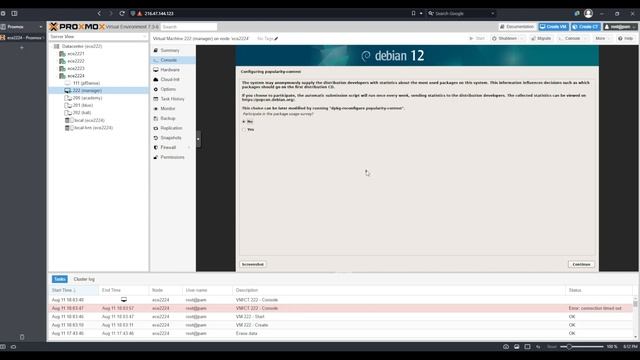Open the Console dropdown arrow
Image resolution: width=640 pixels, height=360 pixels.
tap(586, 38)
